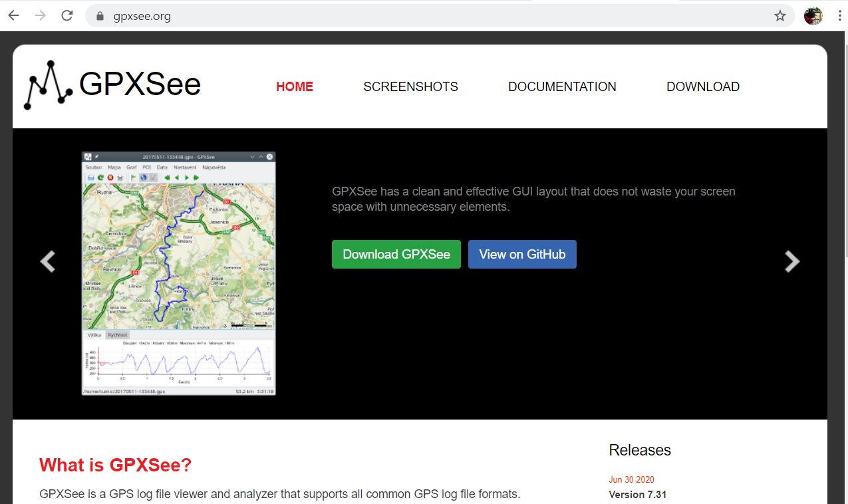This screenshot has width=848, height=504.
Task: Click the Download GPXSee button
Action: [396, 254]
